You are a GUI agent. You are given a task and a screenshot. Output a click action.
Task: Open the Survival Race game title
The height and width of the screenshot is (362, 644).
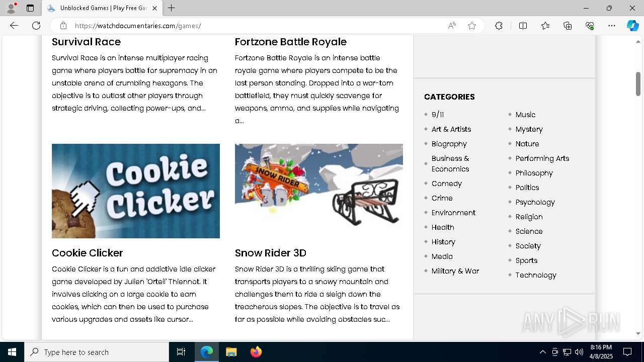click(86, 42)
